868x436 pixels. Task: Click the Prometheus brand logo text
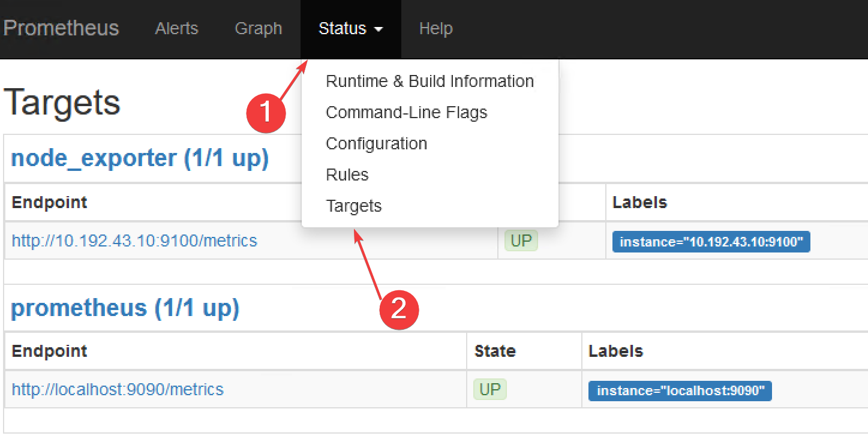click(x=61, y=28)
